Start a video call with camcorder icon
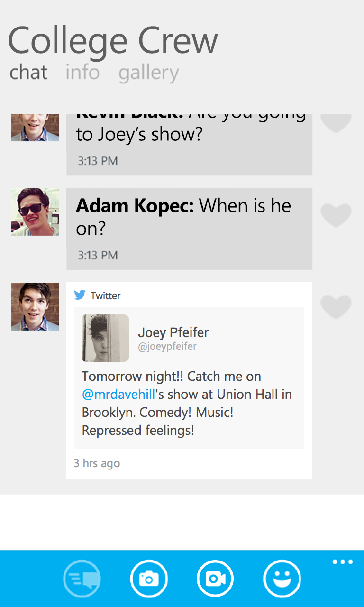 216,579
